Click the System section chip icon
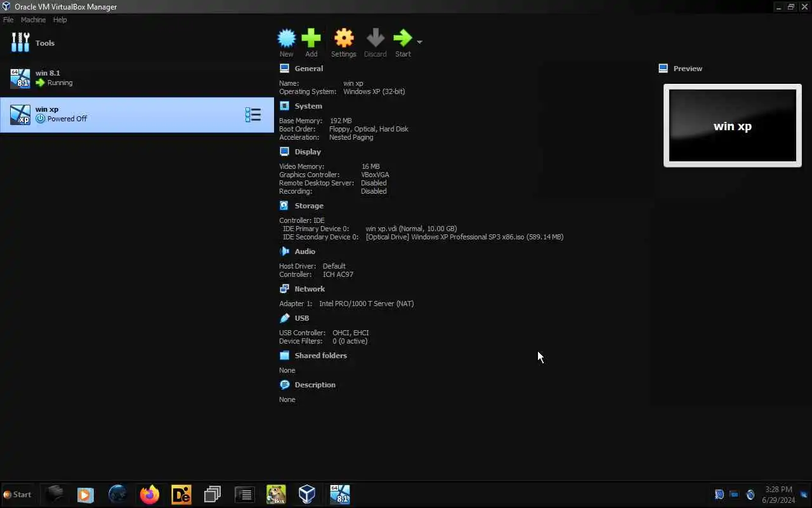 pyautogui.click(x=284, y=106)
